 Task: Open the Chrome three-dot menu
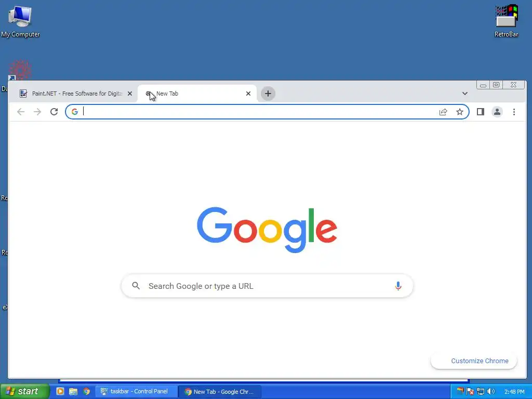click(x=514, y=112)
